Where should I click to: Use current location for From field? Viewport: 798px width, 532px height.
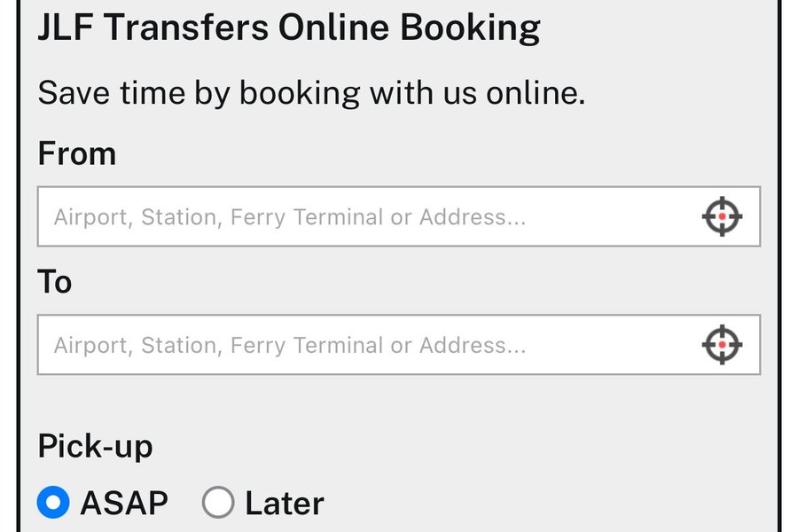722,216
